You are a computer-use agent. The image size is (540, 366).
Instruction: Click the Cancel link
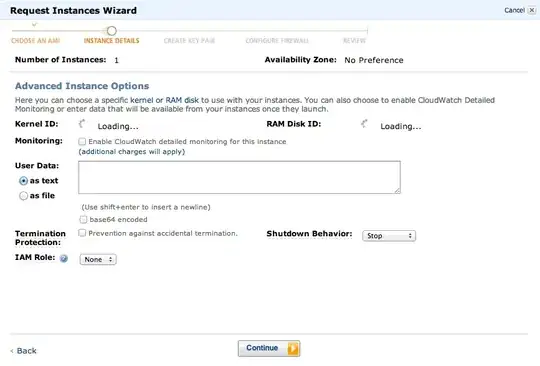pyautogui.click(x=514, y=10)
